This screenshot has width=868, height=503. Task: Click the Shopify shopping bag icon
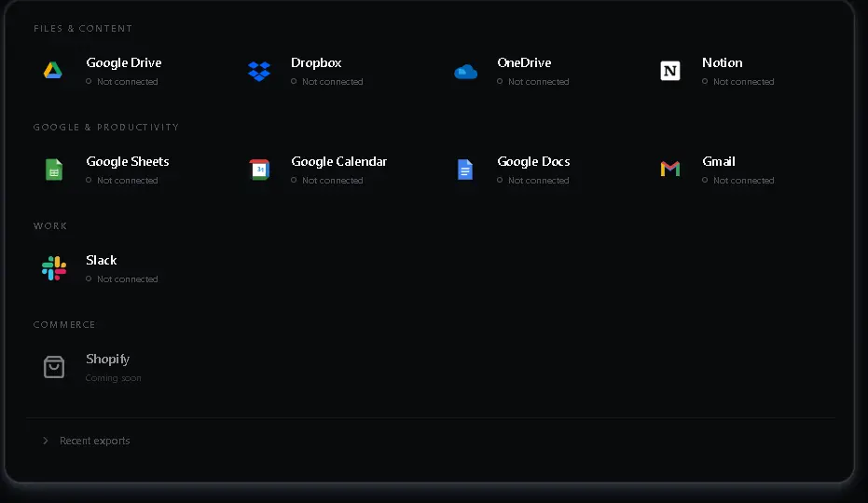(x=54, y=367)
